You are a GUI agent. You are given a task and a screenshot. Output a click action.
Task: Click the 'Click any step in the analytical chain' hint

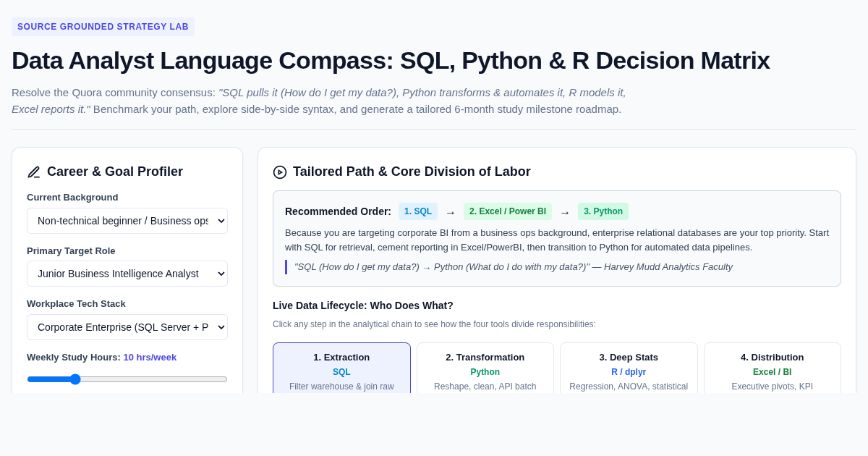coord(434,324)
